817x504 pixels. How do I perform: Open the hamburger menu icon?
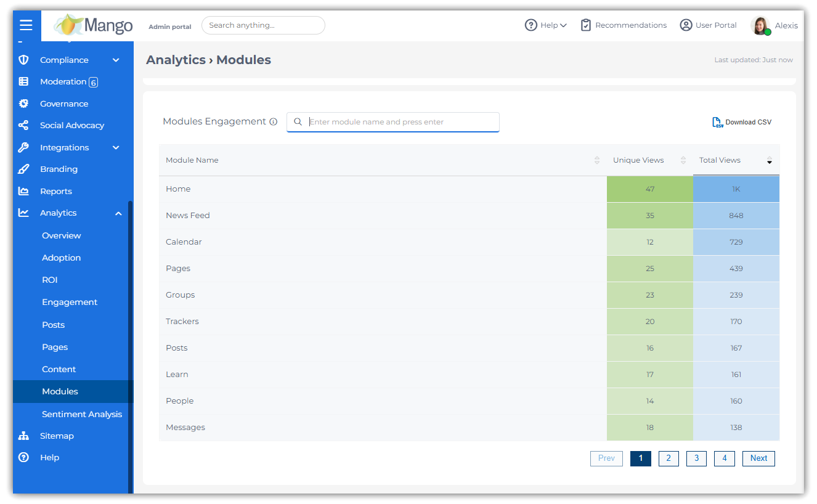26,25
